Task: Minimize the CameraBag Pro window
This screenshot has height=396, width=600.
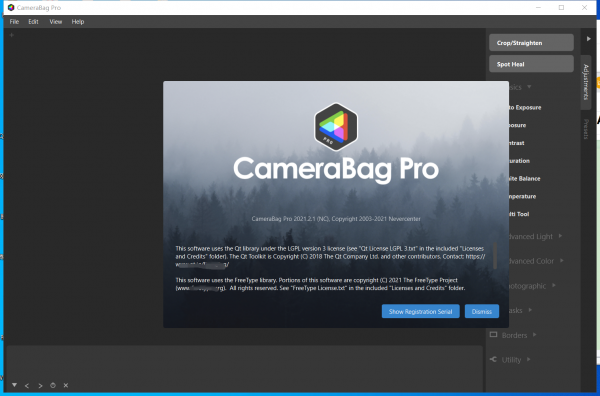Action: click(x=538, y=7)
